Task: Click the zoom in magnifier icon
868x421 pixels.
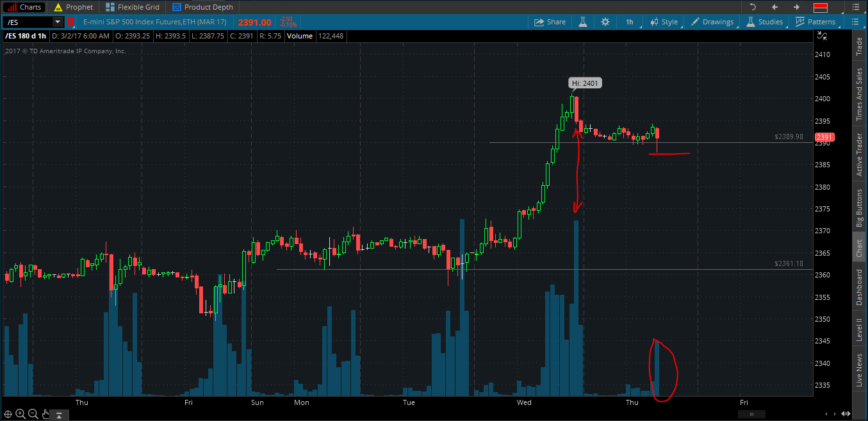Action: point(20,414)
